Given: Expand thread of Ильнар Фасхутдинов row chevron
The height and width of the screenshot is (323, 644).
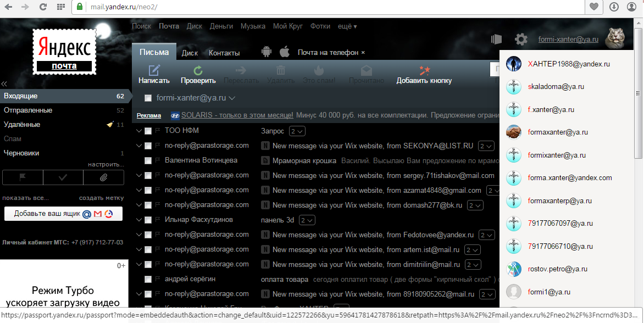Looking at the screenshot, I should point(138,220).
